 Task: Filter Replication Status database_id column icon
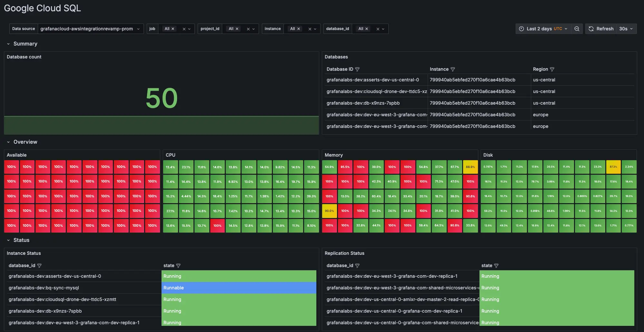tap(357, 266)
